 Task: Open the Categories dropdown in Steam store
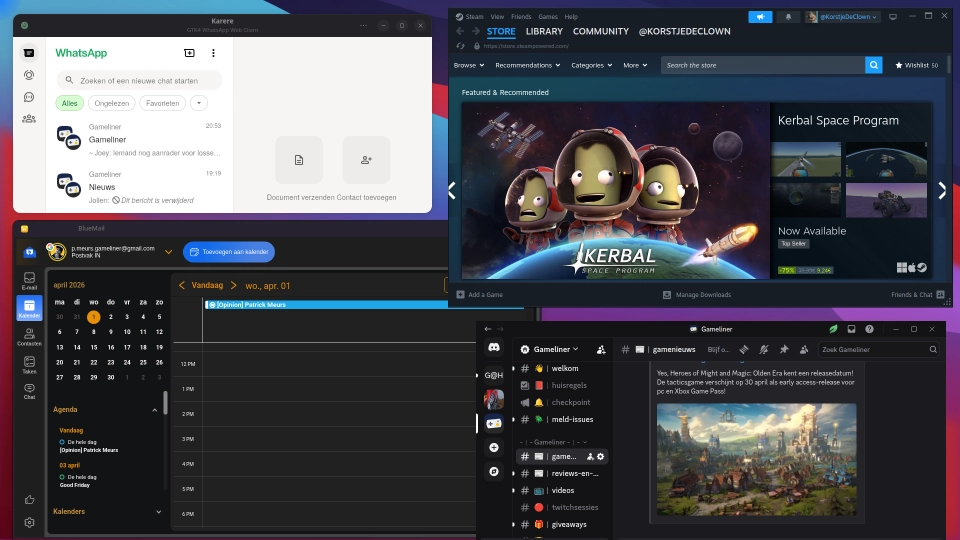590,65
